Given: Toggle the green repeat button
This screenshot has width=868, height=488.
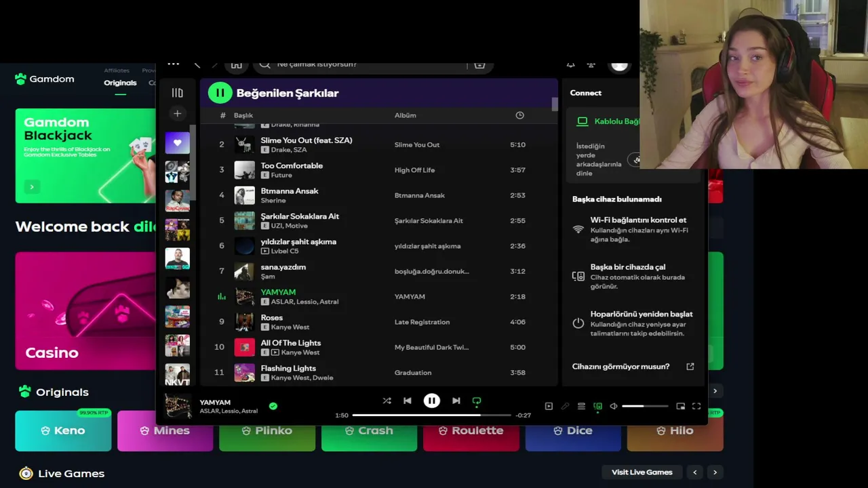Looking at the screenshot, I should [x=477, y=401].
